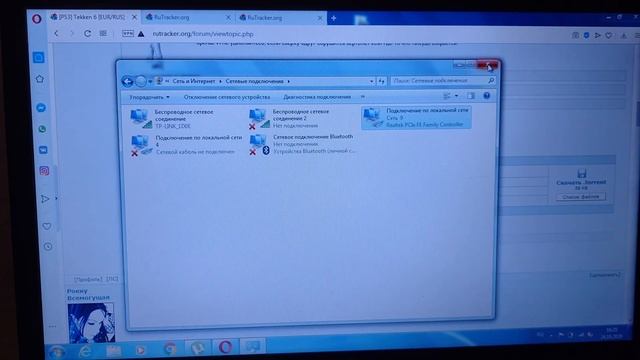The height and width of the screenshot is (360, 640).
Task: Select 'Сетевое подключение Bluetooth'
Action: click(x=302, y=144)
